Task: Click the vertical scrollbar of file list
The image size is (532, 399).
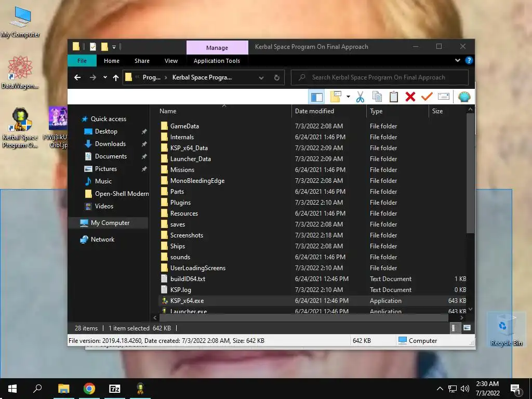Action: coord(470,173)
